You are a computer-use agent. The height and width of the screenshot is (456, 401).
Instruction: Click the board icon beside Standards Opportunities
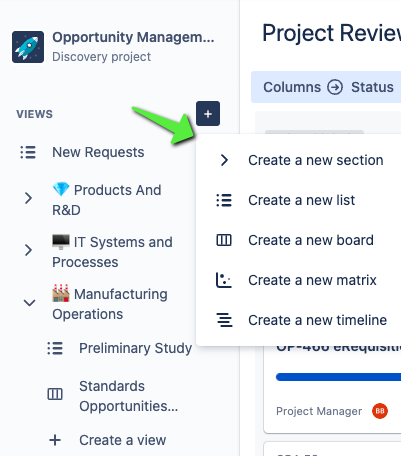(55, 394)
